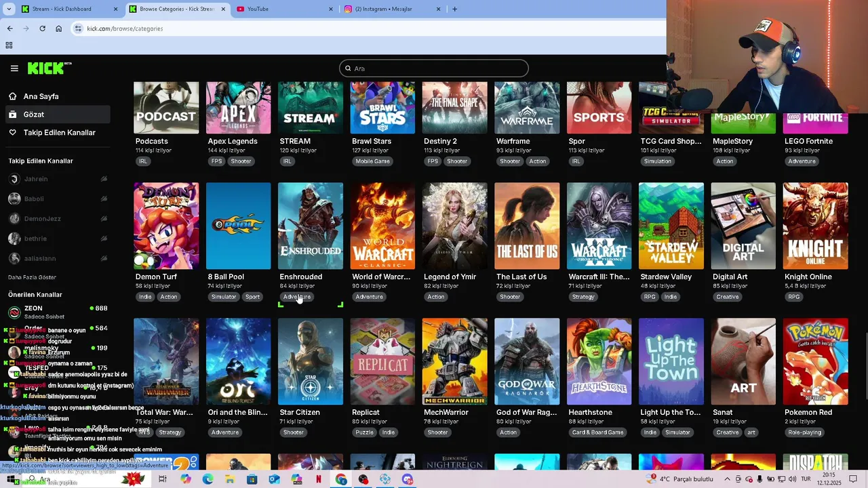Open the Legend of Ymir cover
Screen dimensions: 868x488
[x=454, y=226]
